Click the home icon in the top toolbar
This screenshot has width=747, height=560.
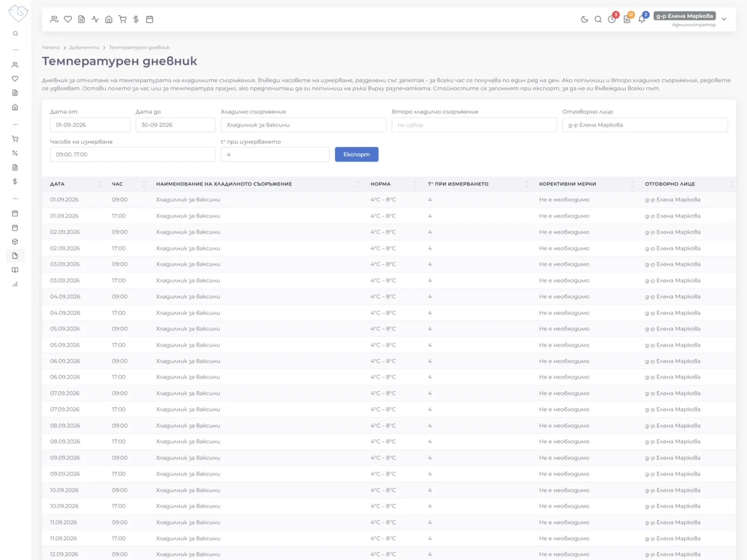coord(109,19)
